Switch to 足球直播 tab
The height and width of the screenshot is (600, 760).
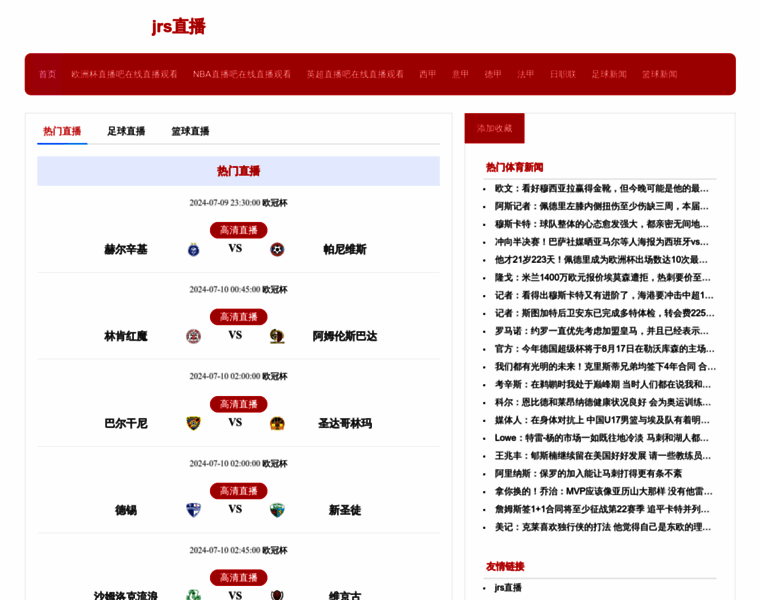click(x=126, y=131)
